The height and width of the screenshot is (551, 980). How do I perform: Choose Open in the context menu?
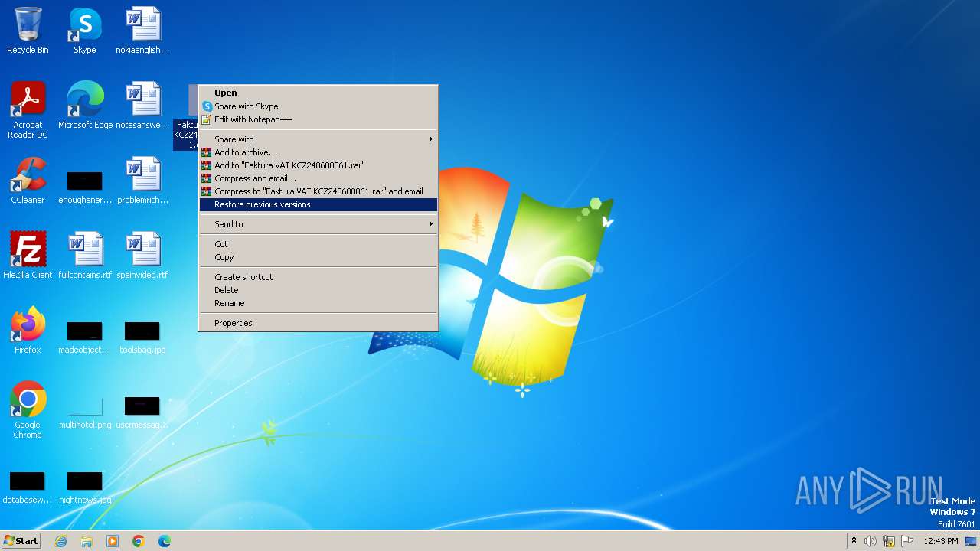click(318, 93)
